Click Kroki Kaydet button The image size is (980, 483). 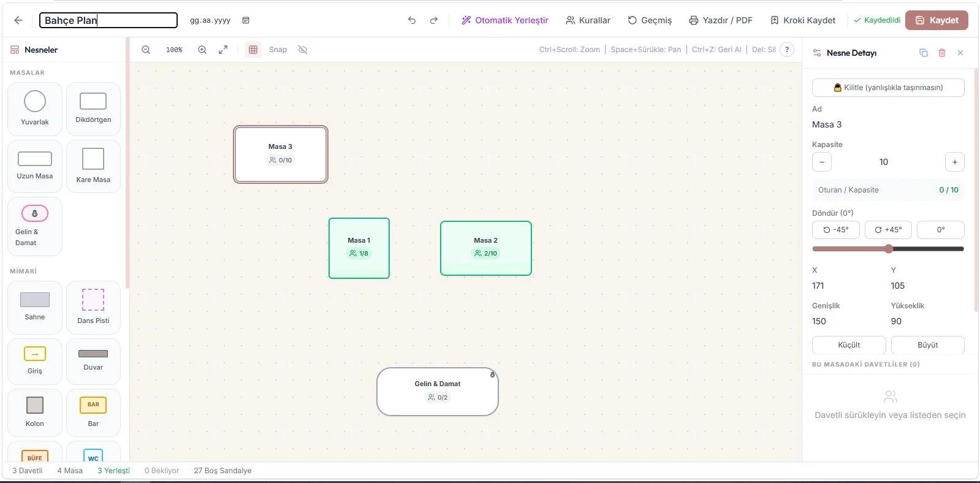click(803, 20)
